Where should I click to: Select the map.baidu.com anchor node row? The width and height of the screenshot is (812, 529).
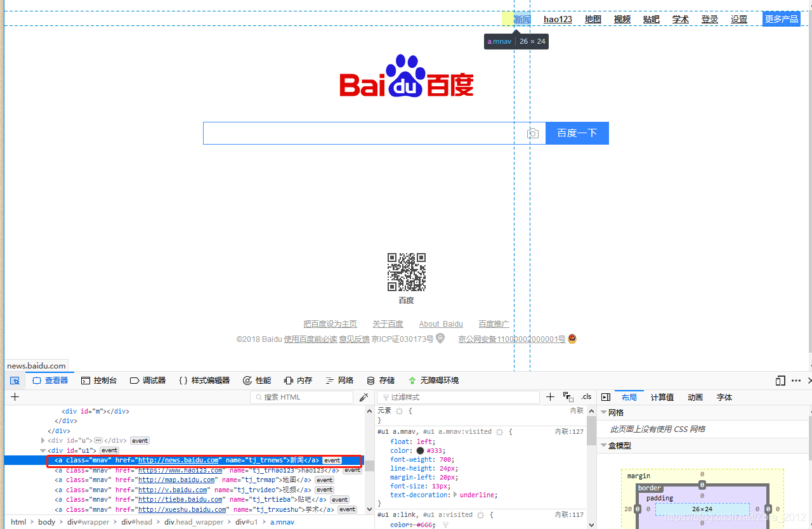[x=184, y=480]
